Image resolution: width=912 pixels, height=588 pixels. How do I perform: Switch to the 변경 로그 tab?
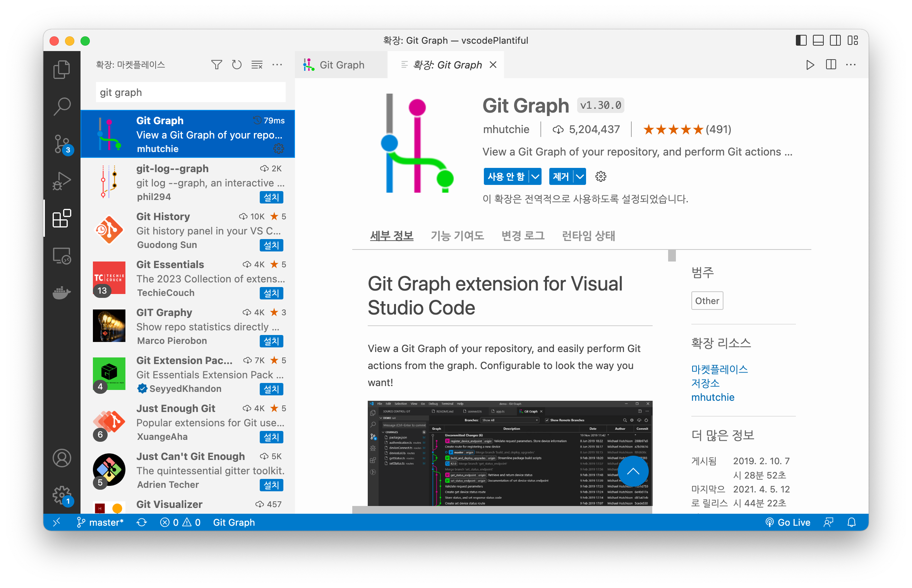click(x=523, y=236)
